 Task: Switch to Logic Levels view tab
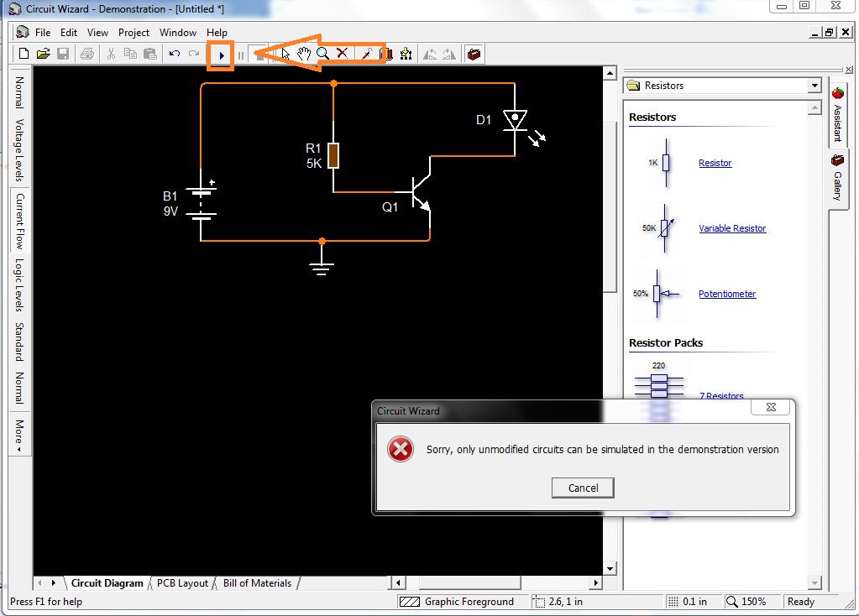point(19,285)
